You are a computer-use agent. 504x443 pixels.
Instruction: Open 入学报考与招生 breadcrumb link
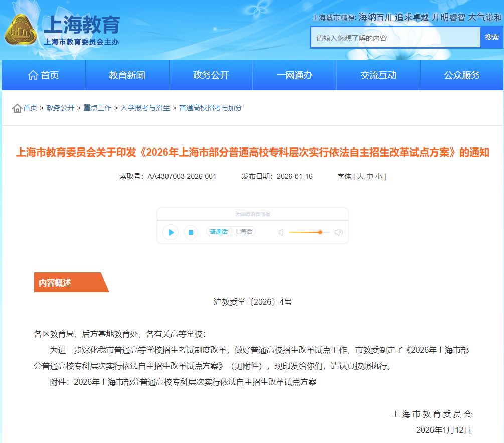[145, 108]
